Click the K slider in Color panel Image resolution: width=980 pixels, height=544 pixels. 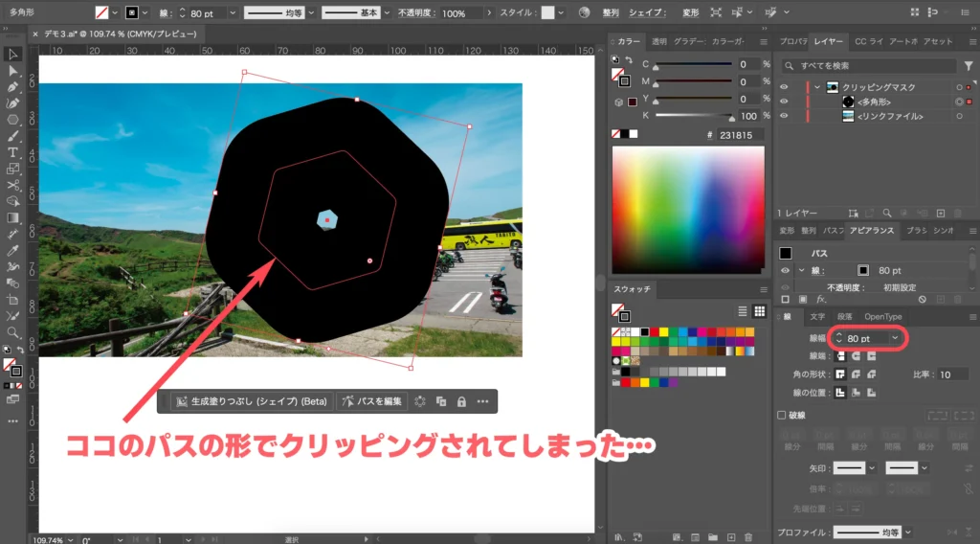coord(694,116)
